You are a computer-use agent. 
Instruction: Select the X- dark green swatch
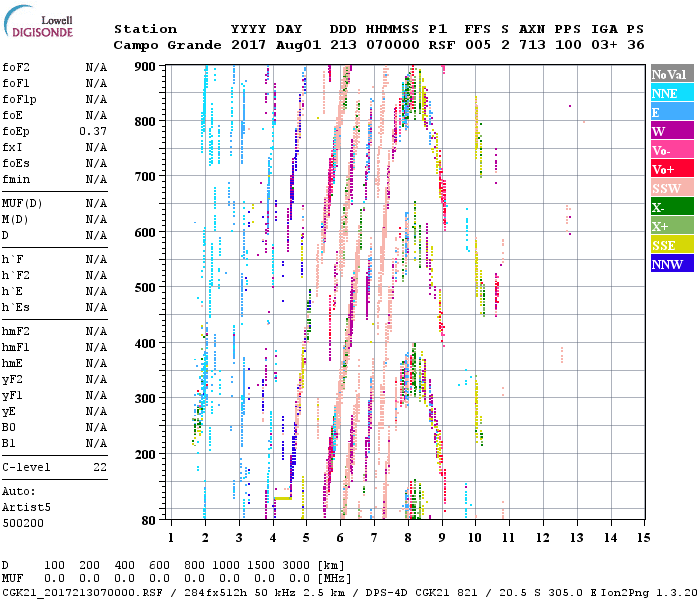click(672, 207)
